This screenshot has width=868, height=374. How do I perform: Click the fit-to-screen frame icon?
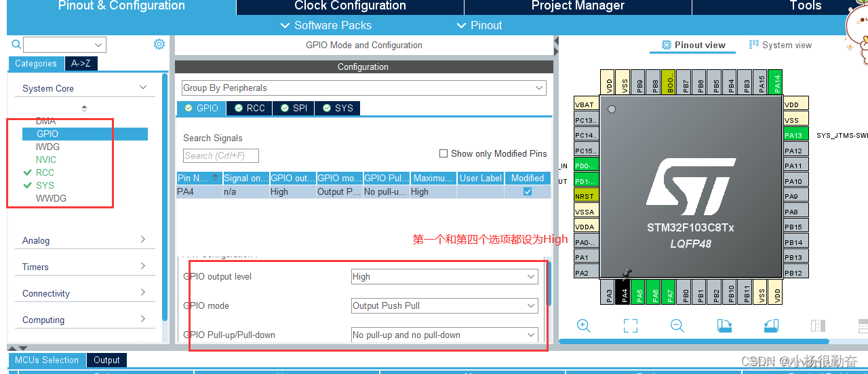(631, 326)
